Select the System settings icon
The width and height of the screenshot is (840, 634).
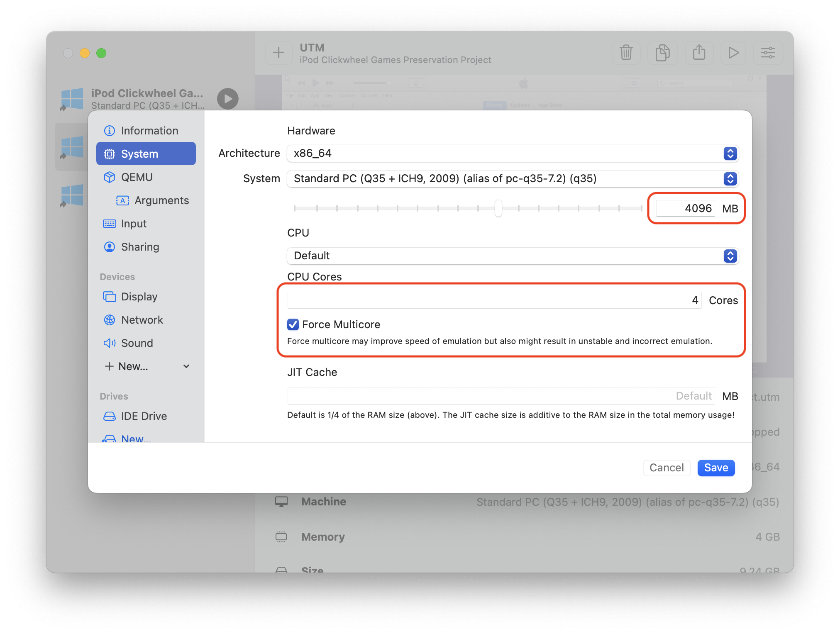click(x=109, y=153)
